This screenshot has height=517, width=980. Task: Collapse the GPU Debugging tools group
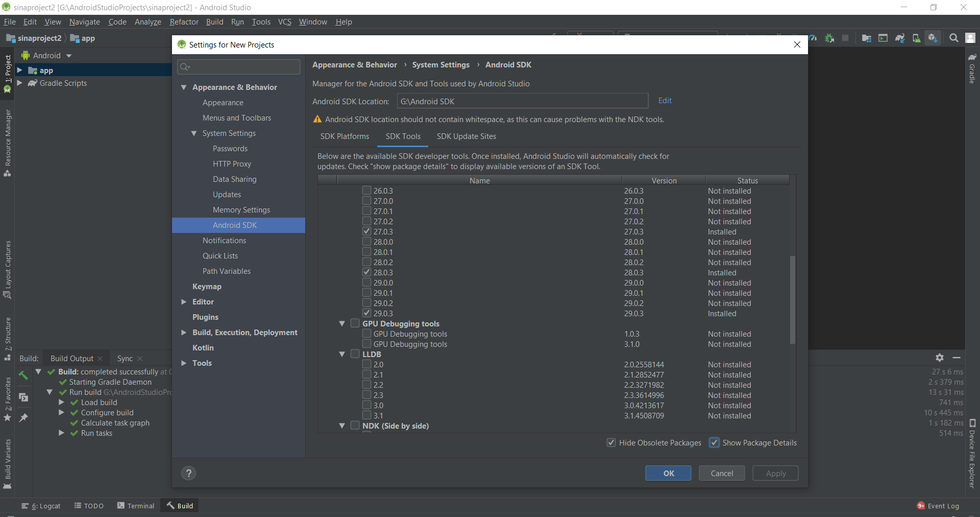point(342,323)
